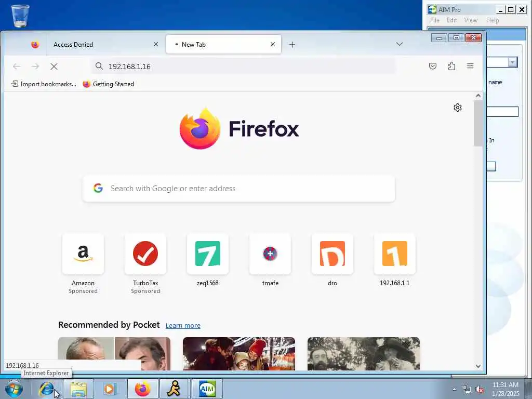Click Import bookmarks in bookmarks toolbar
This screenshot has height=399, width=532.
[44, 84]
